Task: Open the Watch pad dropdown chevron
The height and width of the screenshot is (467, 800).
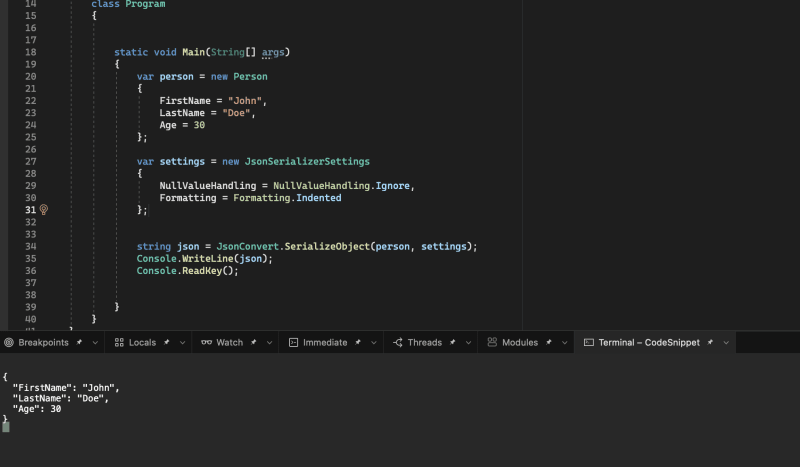Action: point(269,343)
